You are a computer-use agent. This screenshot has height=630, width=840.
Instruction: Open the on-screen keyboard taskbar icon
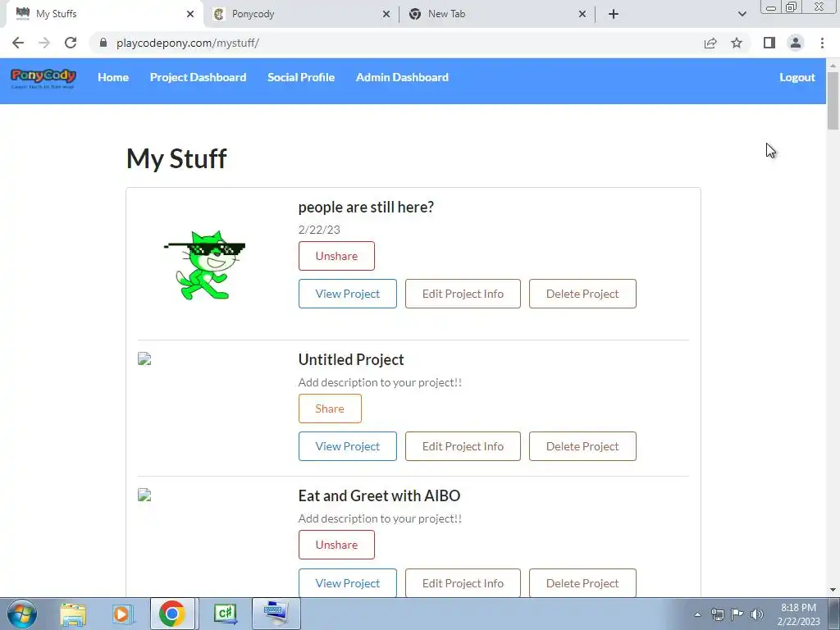276,614
